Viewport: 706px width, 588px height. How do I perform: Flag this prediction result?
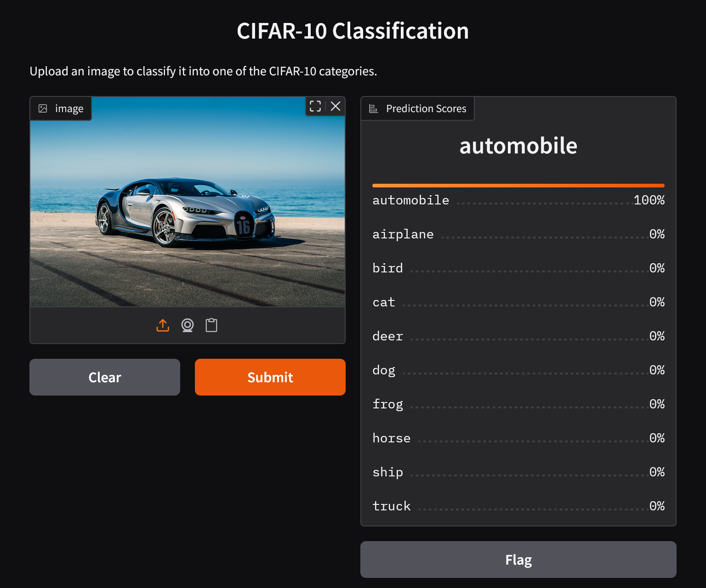[518, 560]
